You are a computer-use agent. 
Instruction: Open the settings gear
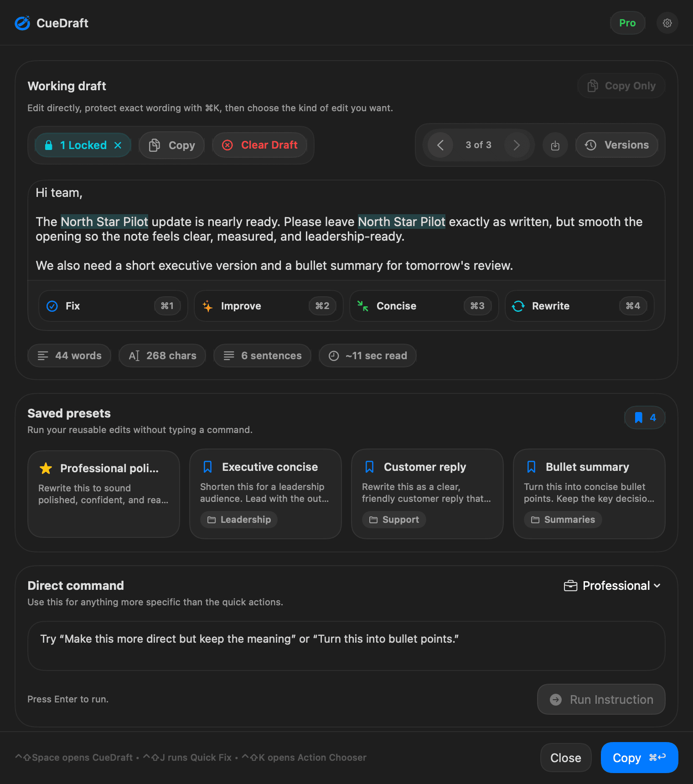click(x=667, y=23)
